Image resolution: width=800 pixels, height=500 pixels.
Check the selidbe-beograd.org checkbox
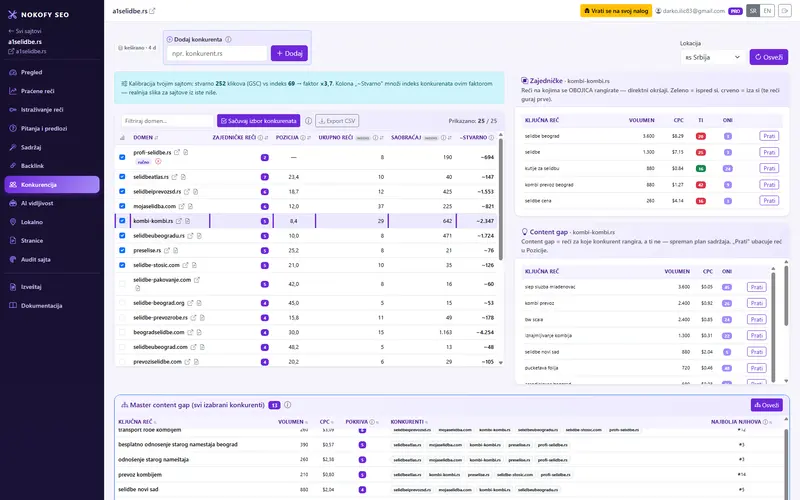(122, 303)
